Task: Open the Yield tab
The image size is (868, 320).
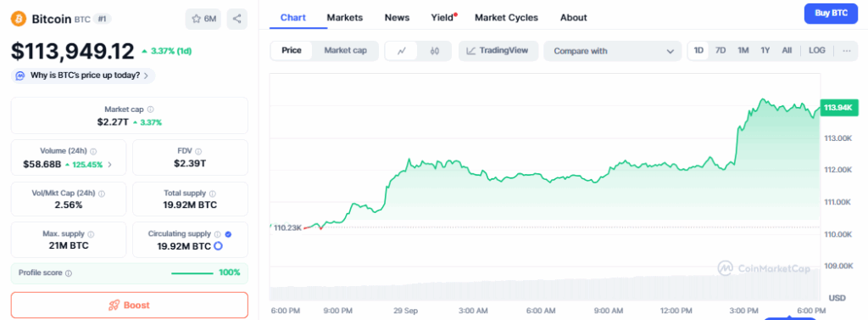Action: coord(442,17)
